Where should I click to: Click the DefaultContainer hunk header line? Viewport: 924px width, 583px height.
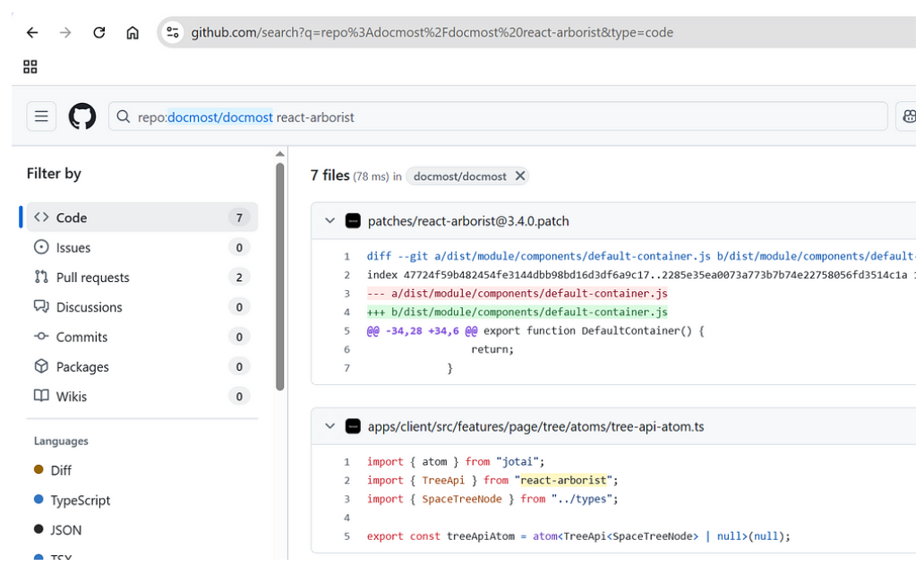click(x=535, y=330)
